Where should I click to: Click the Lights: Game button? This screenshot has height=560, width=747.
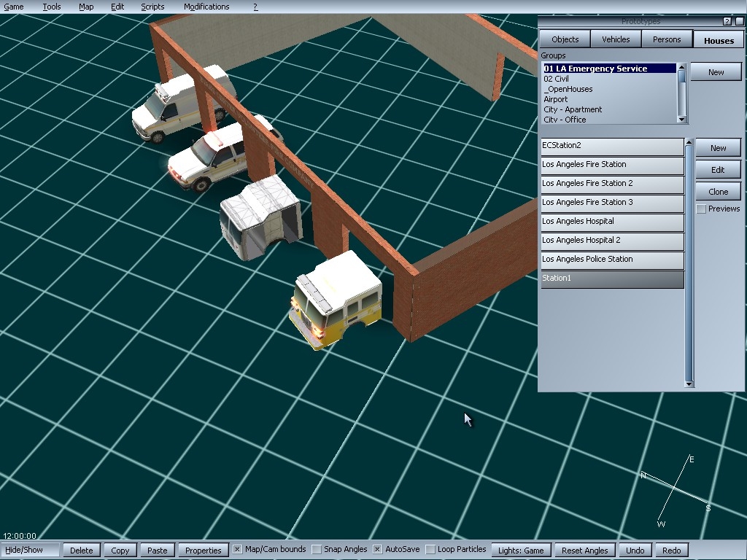[521, 551]
